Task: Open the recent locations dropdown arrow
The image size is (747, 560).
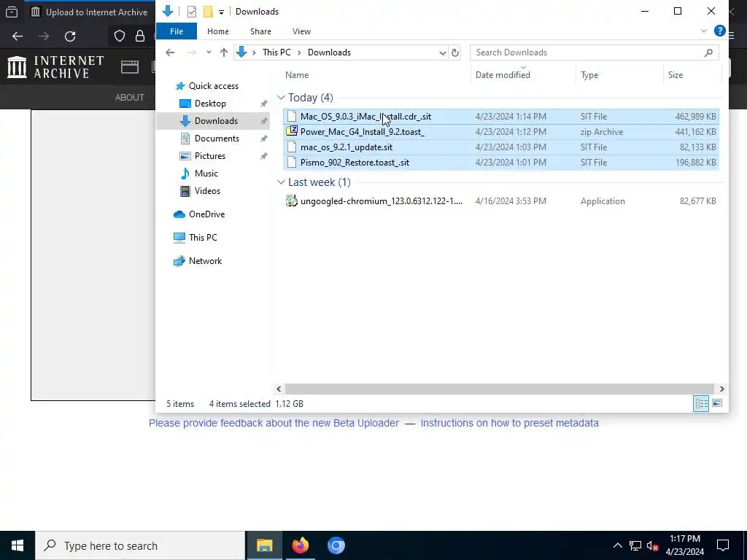Action: (209, 52)
